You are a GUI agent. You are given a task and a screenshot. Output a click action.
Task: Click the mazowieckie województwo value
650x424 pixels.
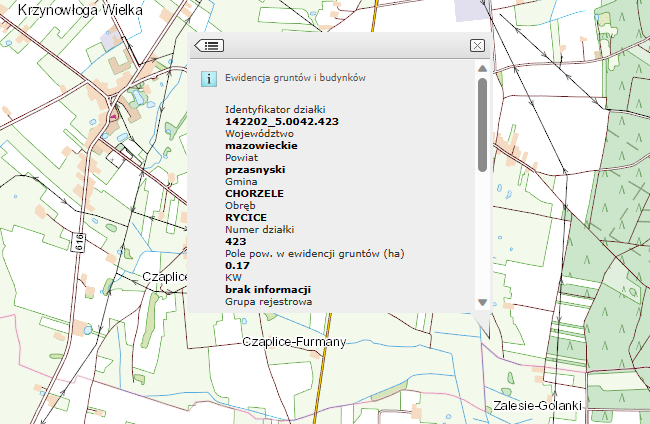click(262, 145)
